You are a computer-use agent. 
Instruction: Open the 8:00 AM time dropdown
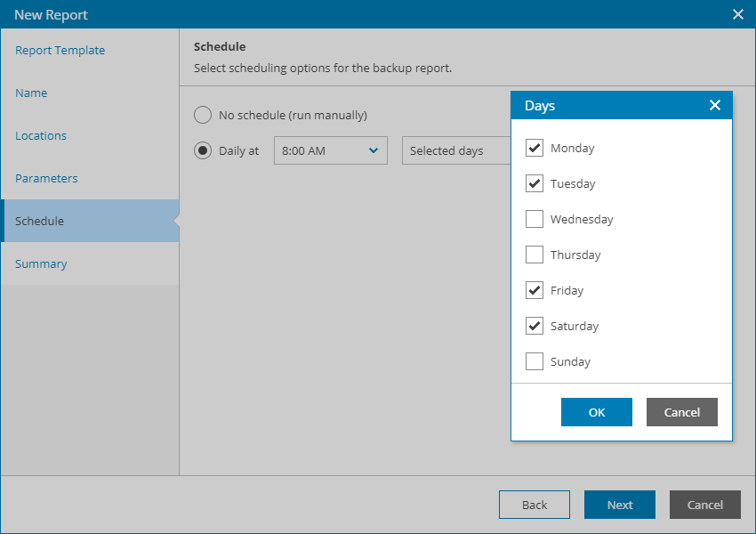click(x=330, y=150)
